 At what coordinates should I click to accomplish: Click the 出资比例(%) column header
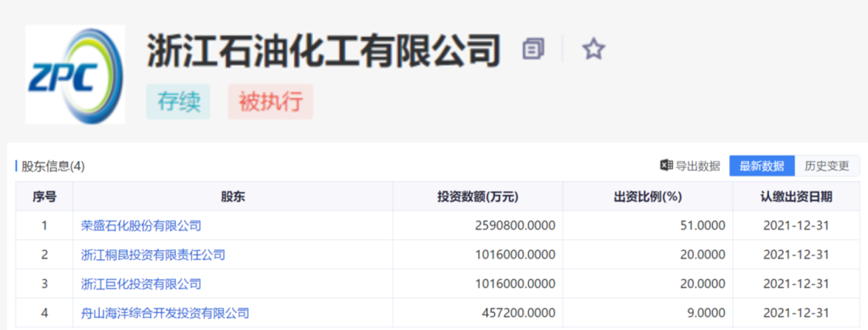point(648,196)
